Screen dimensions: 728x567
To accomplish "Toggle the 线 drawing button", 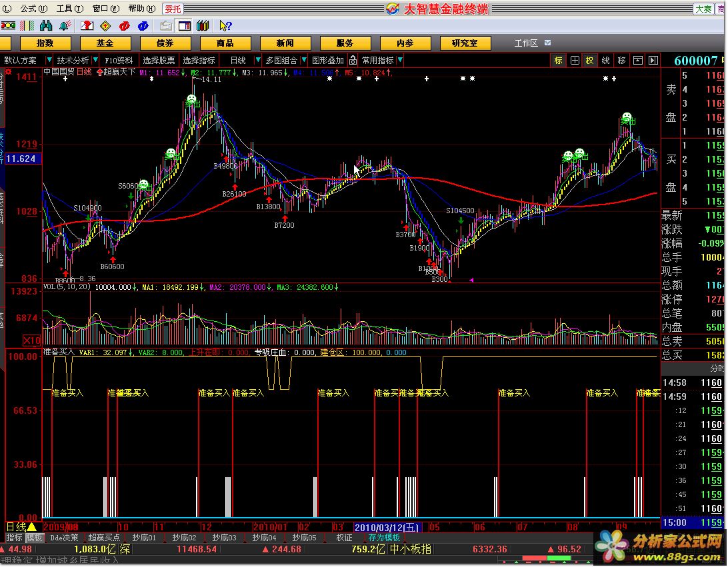I will [x=605, y=61].
